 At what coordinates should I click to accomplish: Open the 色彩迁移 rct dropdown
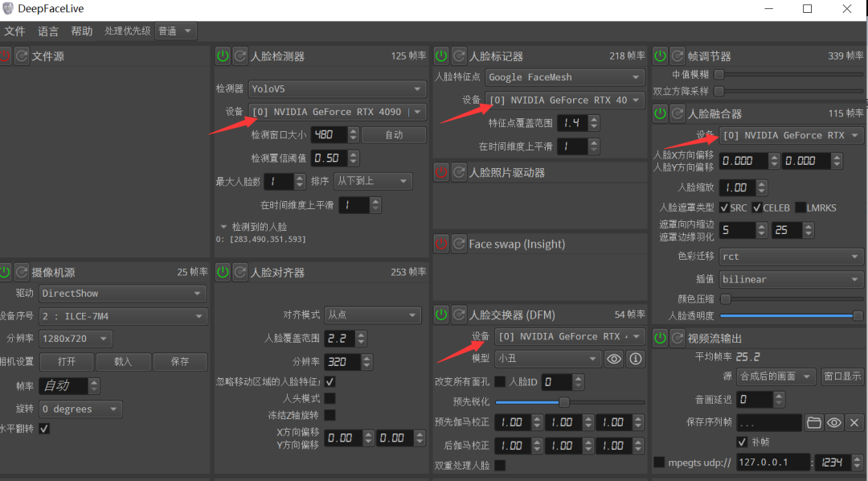791,257
